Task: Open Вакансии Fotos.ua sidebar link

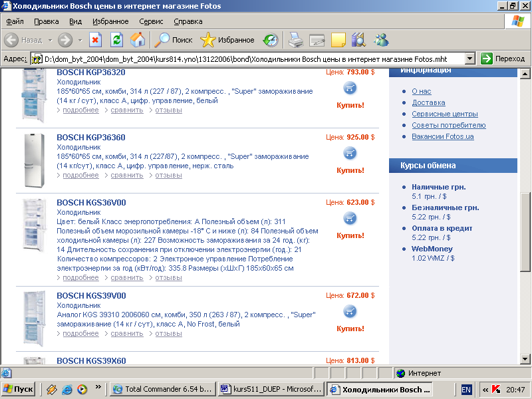Action: point(443,136)
